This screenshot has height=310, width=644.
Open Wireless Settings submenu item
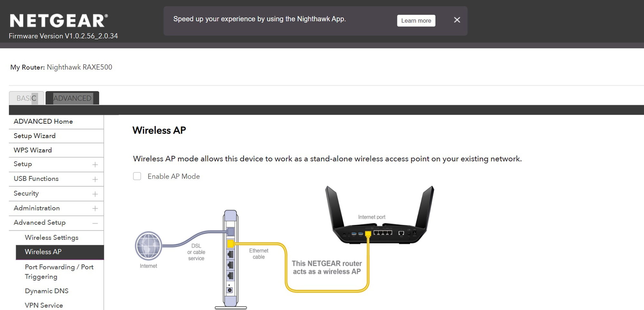tap(52, 237)
